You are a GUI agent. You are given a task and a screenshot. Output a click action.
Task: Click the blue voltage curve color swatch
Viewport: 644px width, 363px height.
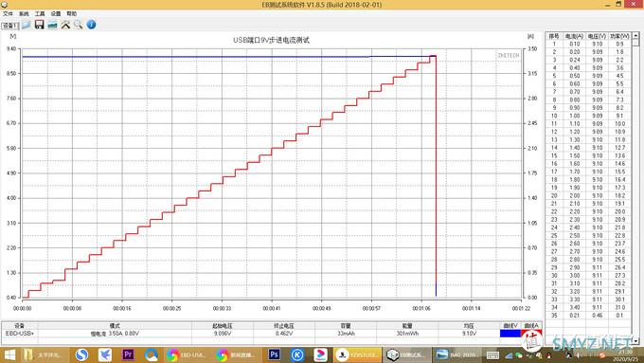tap(510, 334)
